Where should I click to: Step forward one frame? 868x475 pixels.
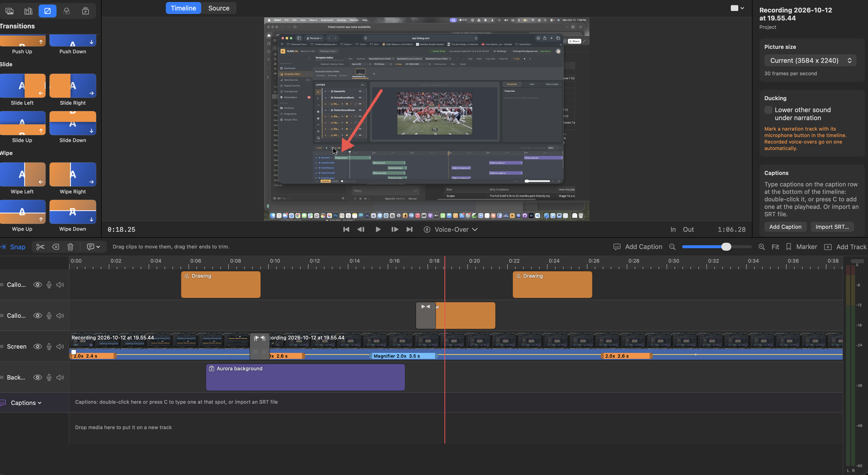click(395, 230)
